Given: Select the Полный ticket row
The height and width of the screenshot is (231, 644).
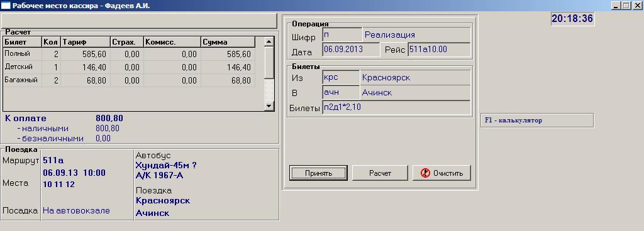Looking at the screenshot, I should click(x=129, y=54).
